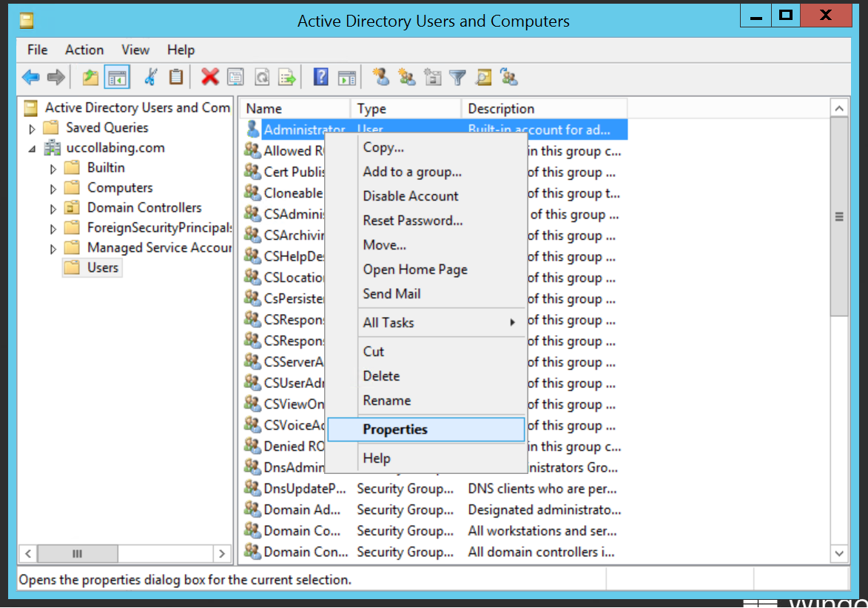
Task: Toggle the show/hide console tree toolbar icon
Action: coord(118,77)
